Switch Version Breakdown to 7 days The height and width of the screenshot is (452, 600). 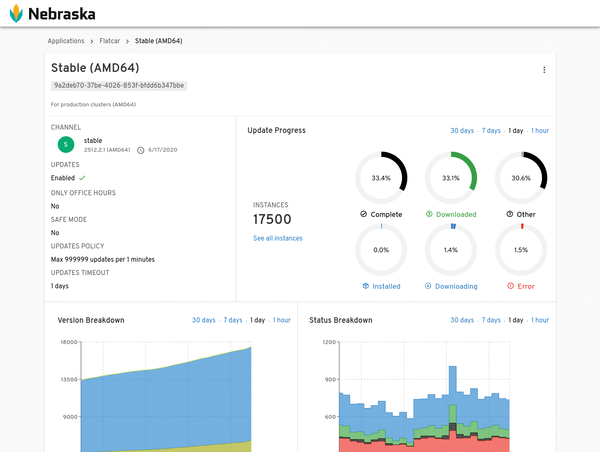click(x=233, y=320)
